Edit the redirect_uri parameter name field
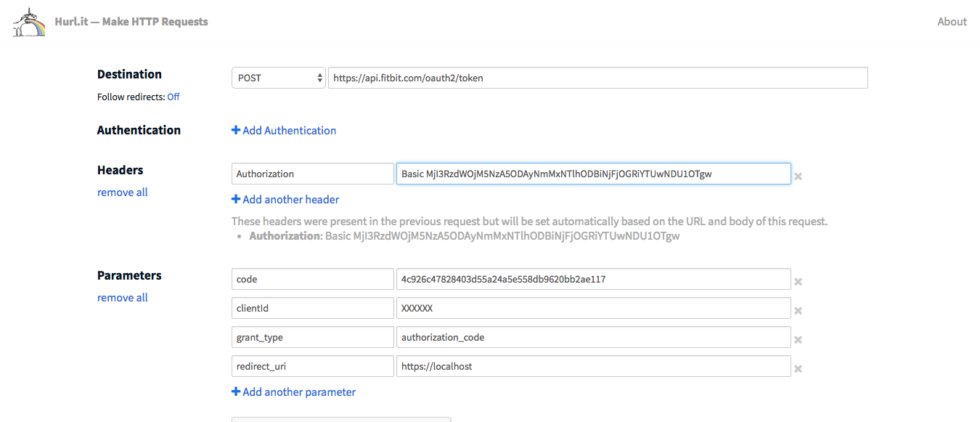This screenshot has width=980, height=422. (313, 366)
